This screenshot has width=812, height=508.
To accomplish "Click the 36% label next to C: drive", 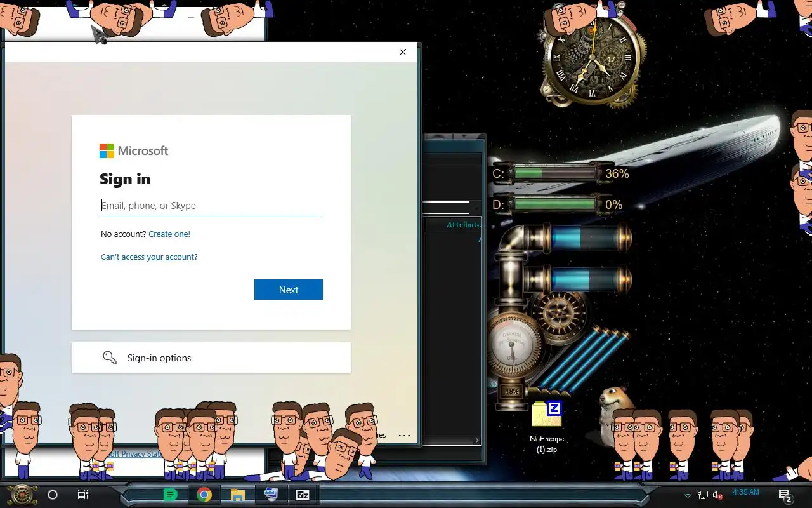I will (x=617, y=173).
